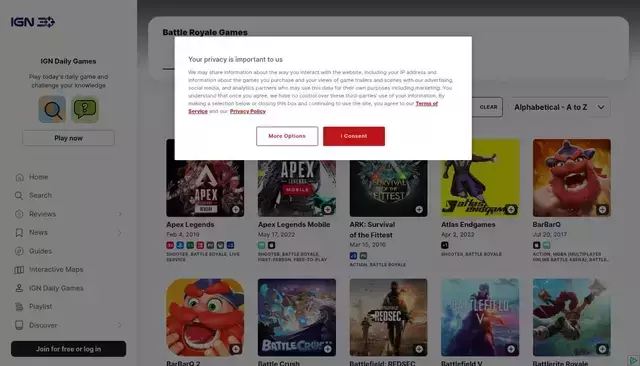Click the Discover icon in sidebar

pyautogui.click(x=19, y=325)
